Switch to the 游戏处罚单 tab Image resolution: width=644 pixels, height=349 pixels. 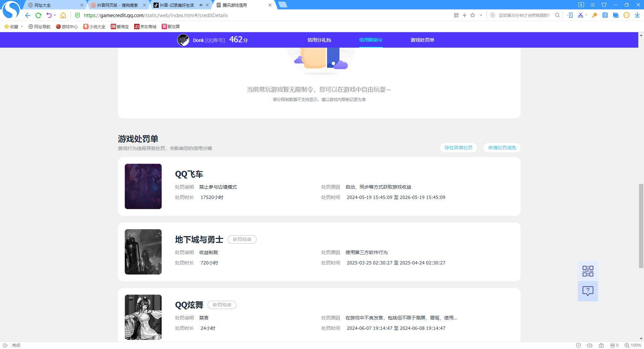click(422, 40)
